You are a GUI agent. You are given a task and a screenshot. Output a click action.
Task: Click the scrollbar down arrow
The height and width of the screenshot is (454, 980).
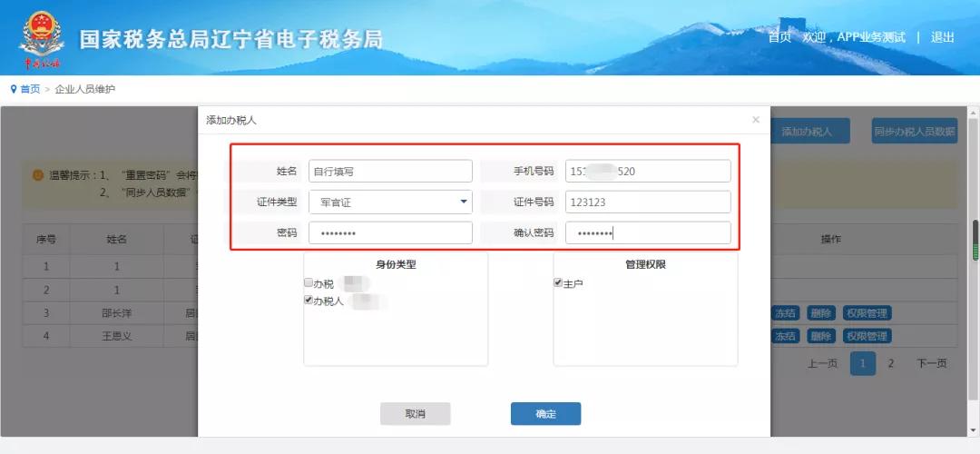point(975,431)
